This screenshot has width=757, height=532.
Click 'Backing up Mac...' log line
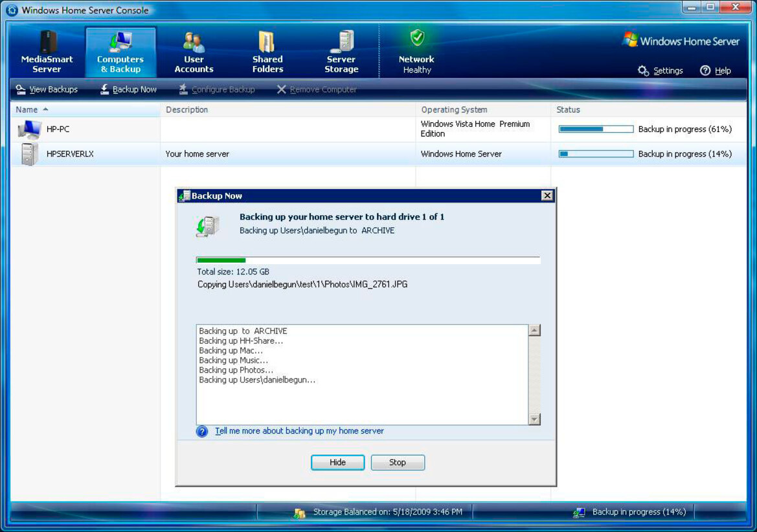click(231, 351)
